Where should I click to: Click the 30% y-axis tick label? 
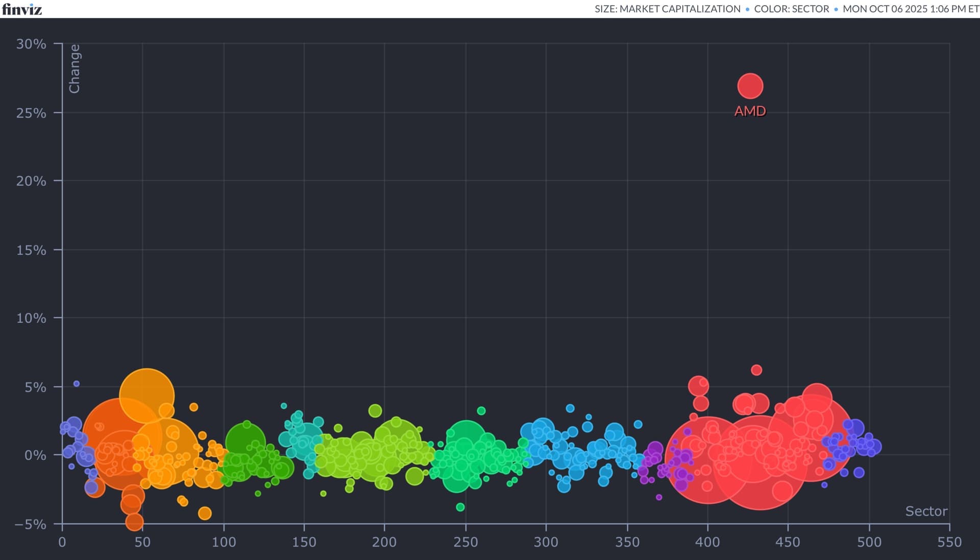[x=31, y=44]
